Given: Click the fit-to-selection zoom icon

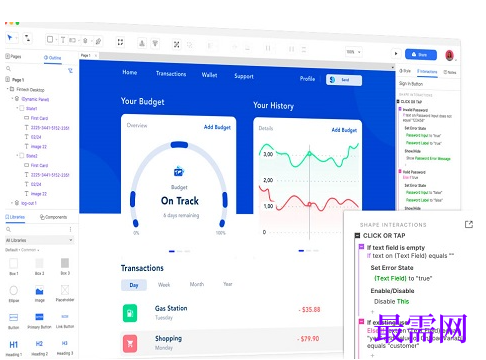Looking at the screenshot, I should (120, 42).
